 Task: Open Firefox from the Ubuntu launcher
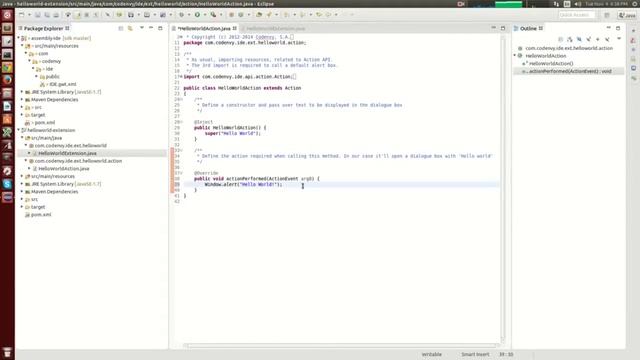coord(7,80)
